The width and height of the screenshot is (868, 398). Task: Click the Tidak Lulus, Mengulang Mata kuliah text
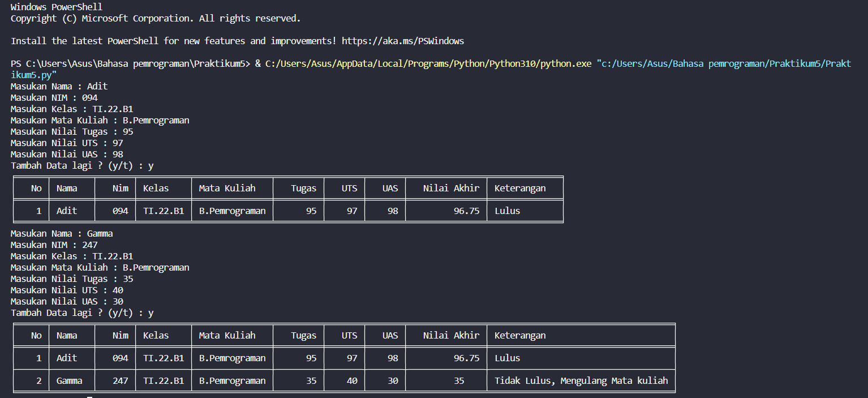[x=581, y=380]
